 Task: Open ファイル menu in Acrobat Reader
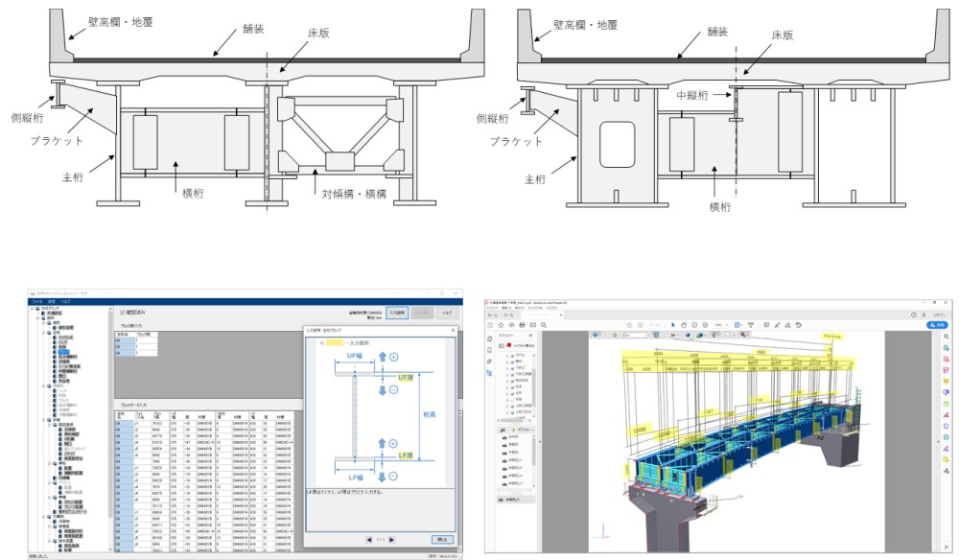click(x=492, y=308)
